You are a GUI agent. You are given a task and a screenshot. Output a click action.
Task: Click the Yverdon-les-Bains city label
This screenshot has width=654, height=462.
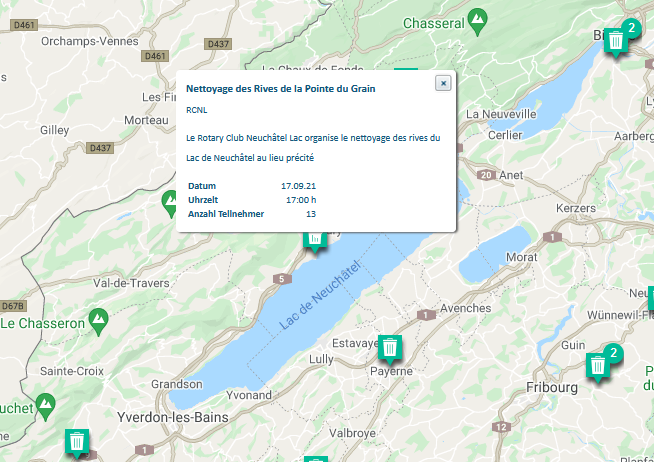pyautogui.click(x=173, y=417)
